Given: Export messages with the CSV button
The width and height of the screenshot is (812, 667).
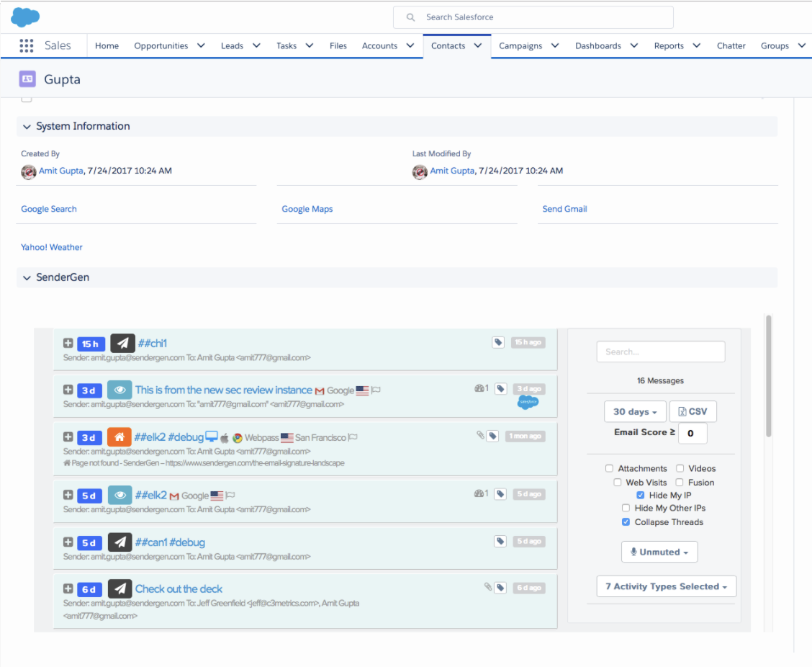Looking at the screenshot, I should (693, 411).
